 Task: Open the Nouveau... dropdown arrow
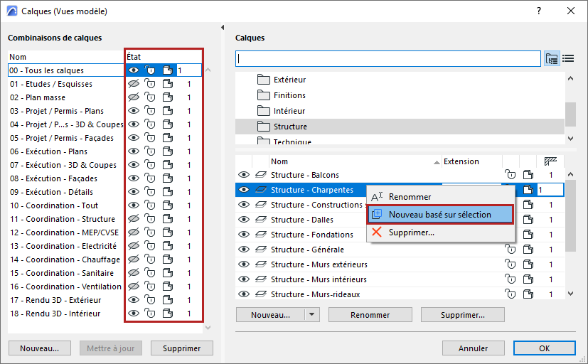click(x=312, y=315)
